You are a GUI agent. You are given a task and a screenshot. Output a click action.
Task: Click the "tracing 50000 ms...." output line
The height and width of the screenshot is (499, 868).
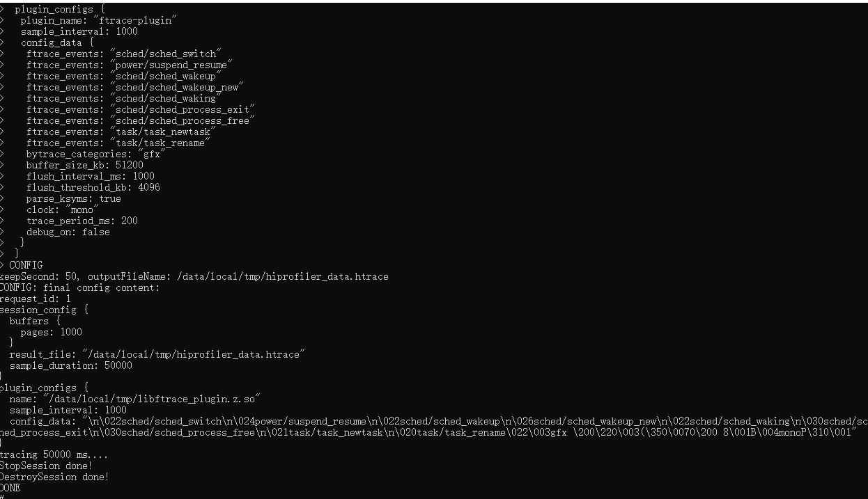point(54,454)
